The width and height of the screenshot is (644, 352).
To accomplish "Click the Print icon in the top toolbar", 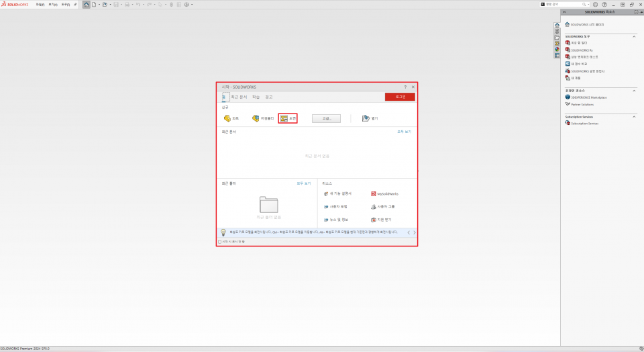I will coord(127,5).
